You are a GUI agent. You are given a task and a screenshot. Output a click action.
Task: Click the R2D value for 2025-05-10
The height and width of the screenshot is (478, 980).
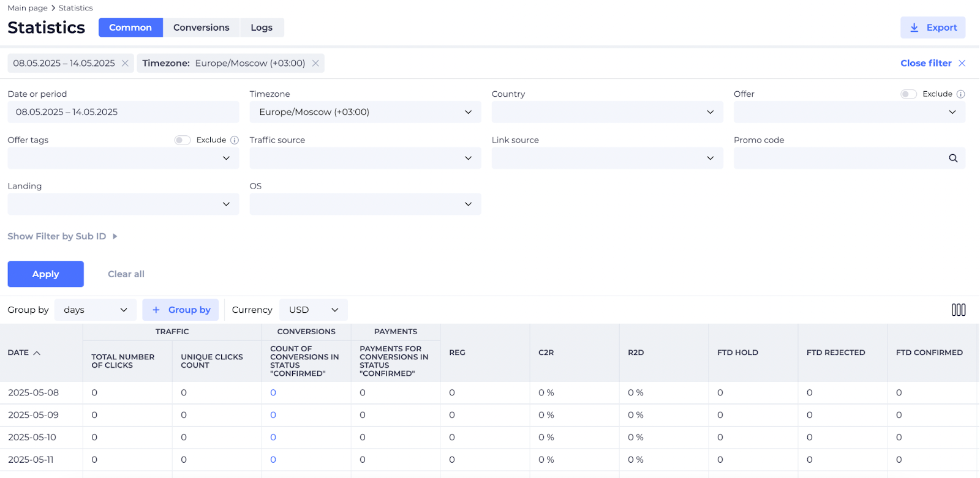tap(636, 438)
